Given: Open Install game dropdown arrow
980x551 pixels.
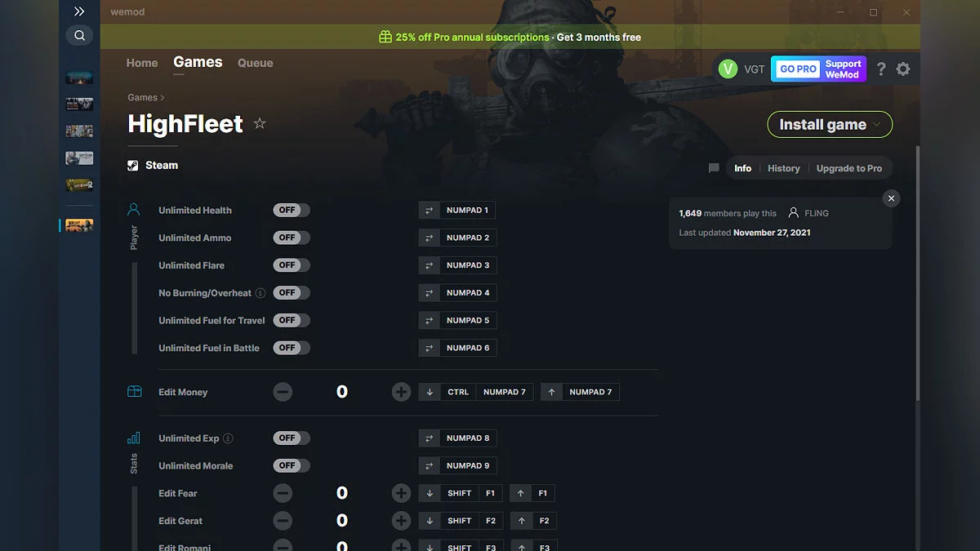Looking at the screenshot, I should (877, 125).
